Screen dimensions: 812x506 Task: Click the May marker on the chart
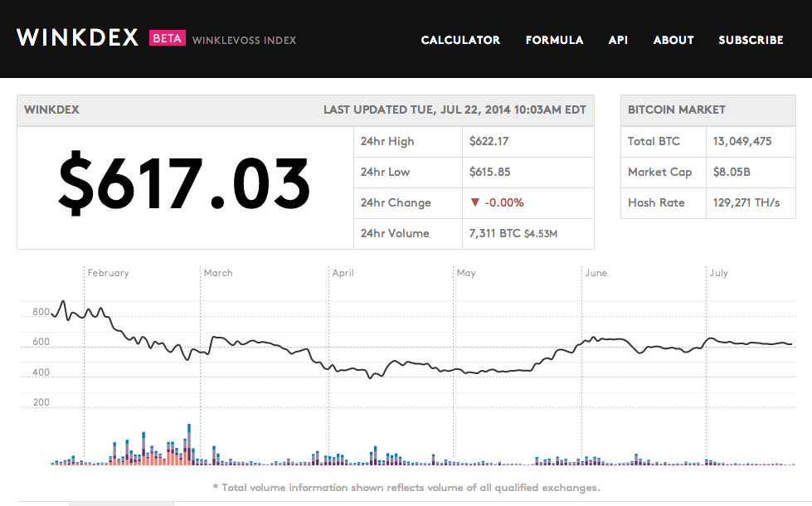(x=466, y=273)
